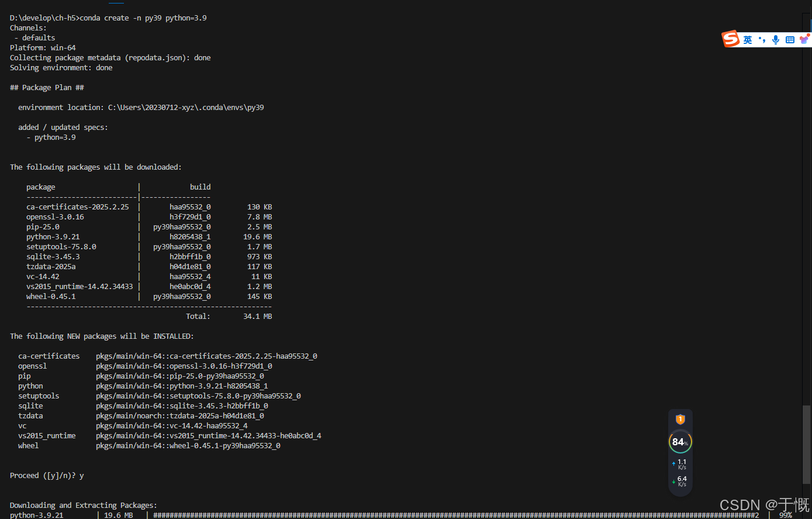This screenshot has width=812, height=519.
Task: Open the Sogou soft keyboard icon
Action: (790, 40)
